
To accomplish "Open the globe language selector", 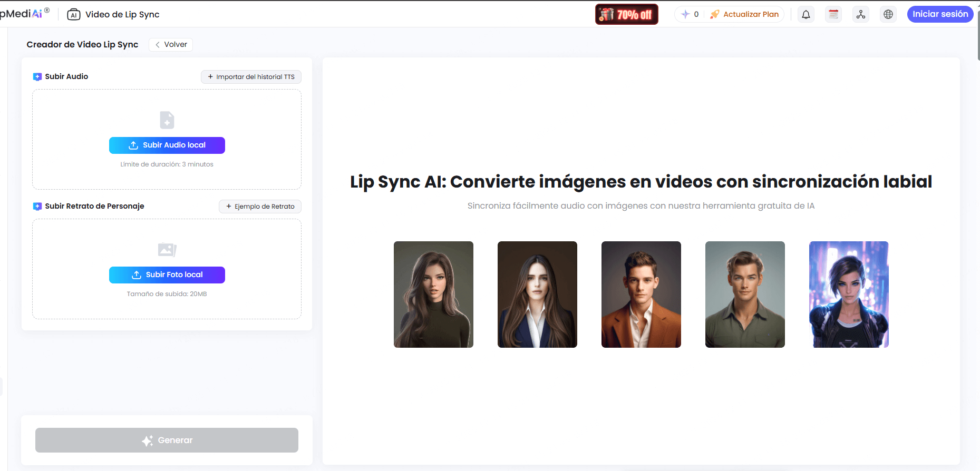I will 888,15.
